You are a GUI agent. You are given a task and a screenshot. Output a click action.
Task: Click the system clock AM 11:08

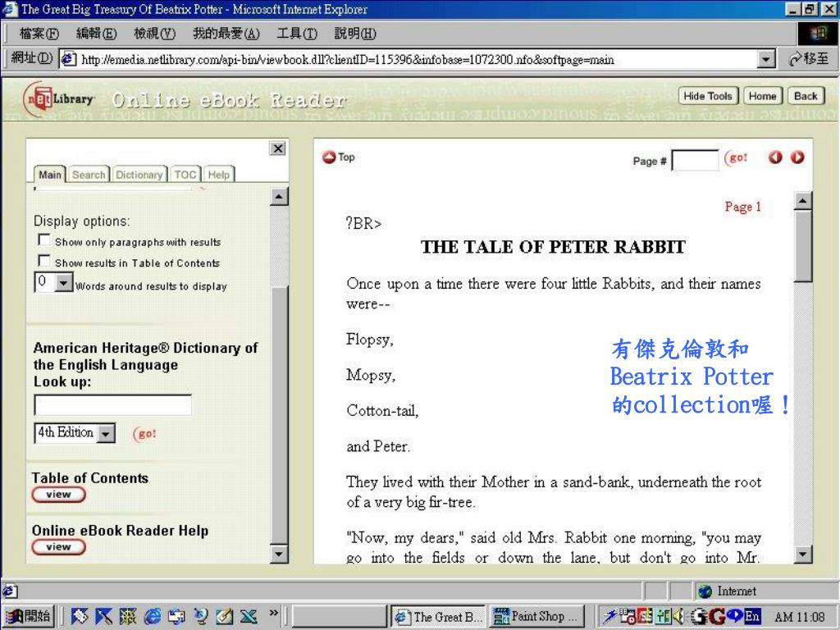point(800,617)
